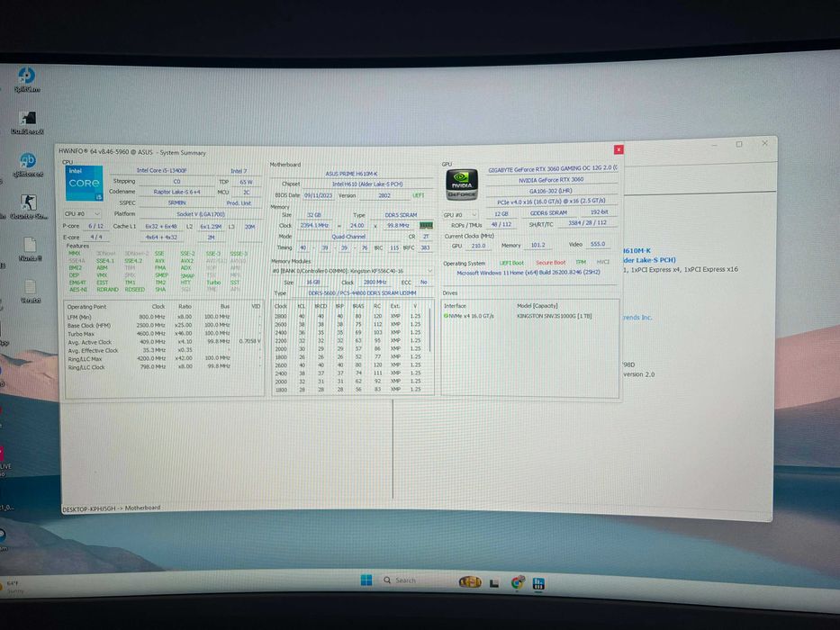Click the green NVMe drive status icon
Image resolution: width=840 pixels, height=630 pixels.
tap(446, 316)
